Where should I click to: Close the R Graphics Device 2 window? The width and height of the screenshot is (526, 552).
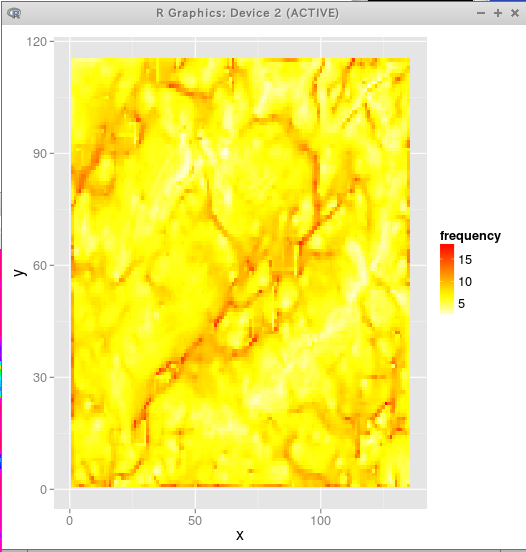coord(515,13)
